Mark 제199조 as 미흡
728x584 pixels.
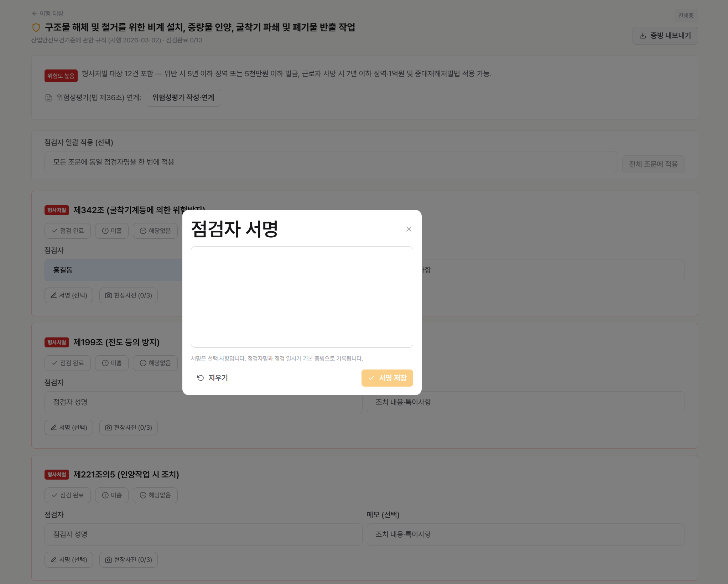[112, 363]
